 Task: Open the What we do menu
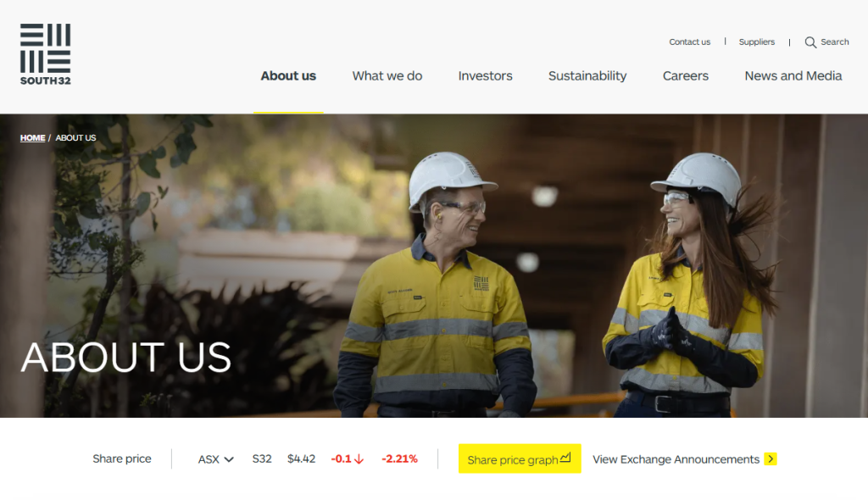pyautogui.click(x=387, y=76)
